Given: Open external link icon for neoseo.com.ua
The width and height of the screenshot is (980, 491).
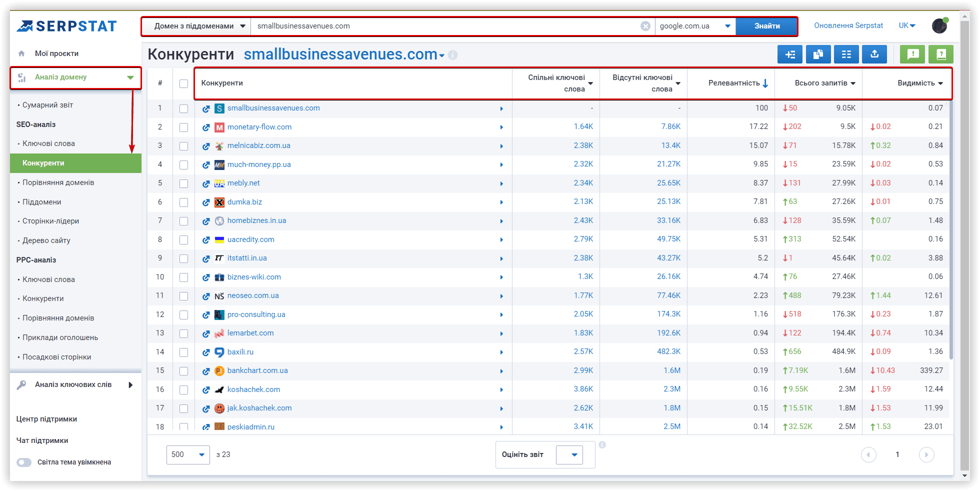Looking at the screenshot, I should (x=205, y=296).
